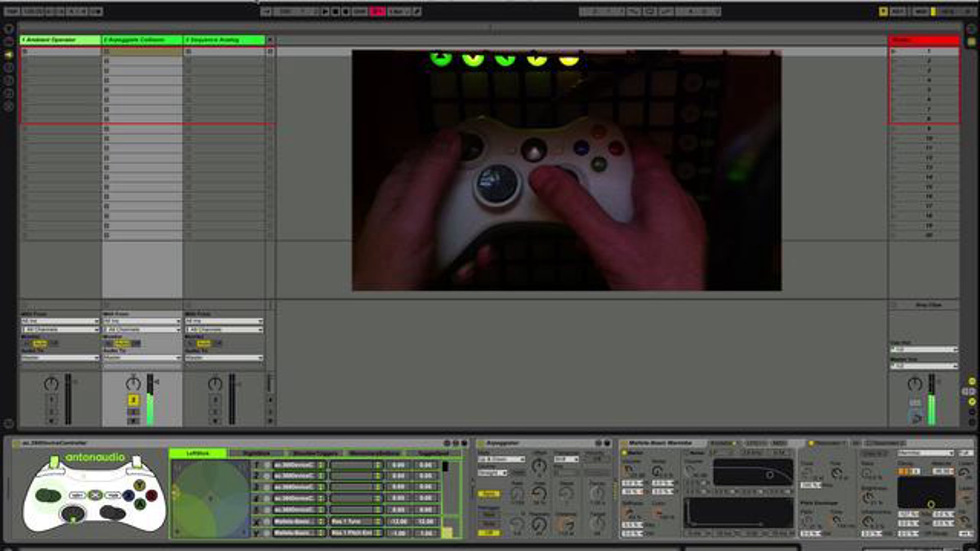Image resolution: width=980 pixels, height=551 pixels.
Task: Click the transport Record button
Action: (345, 12)
